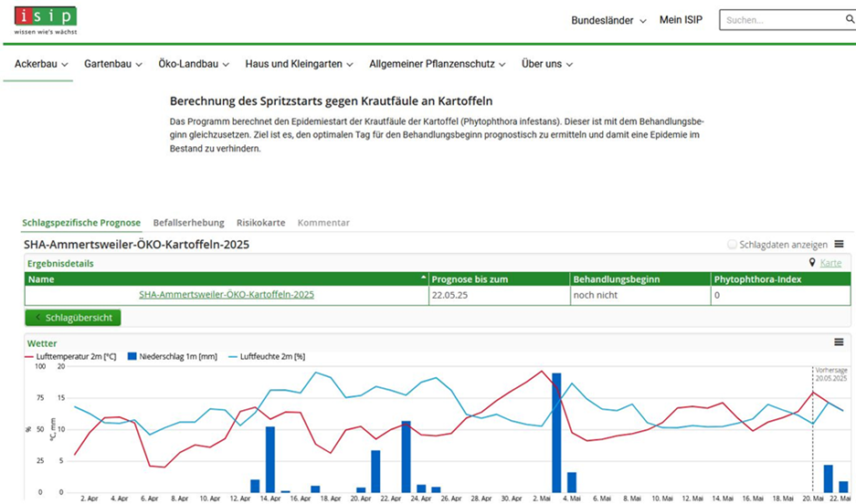Viewport: 856px width, 504px height.
Task: Open the Allgemeiner Pflanzenschutz dropdown
Action: click(x=438, y=64)
